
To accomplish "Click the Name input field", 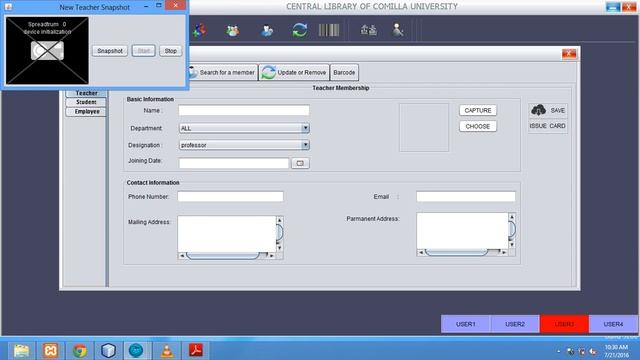I will click(244, 111).
